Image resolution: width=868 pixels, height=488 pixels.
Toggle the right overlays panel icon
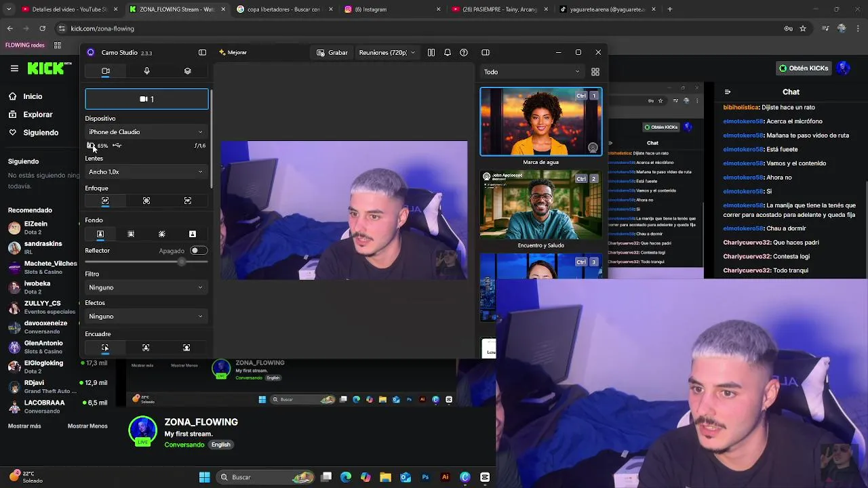(x=486, y=52)
